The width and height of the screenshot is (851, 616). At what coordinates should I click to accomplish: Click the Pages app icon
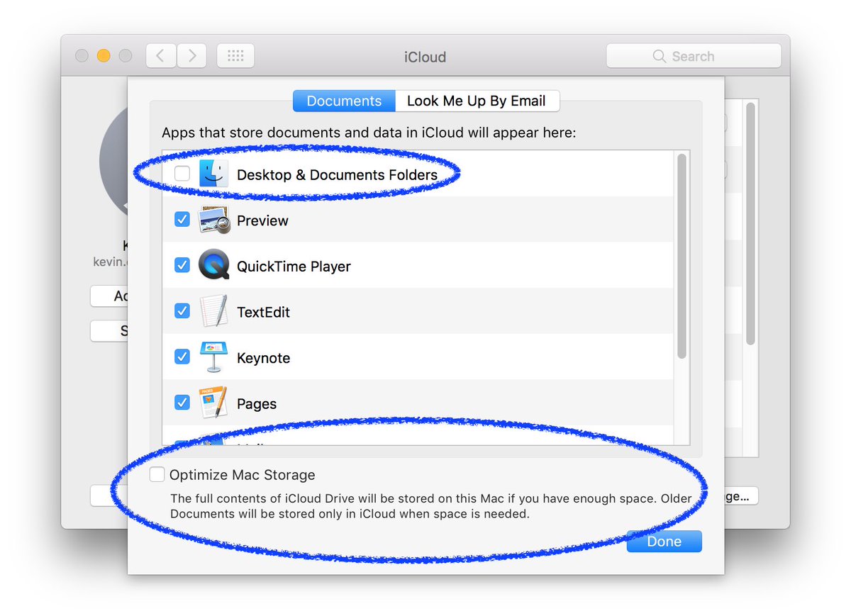(x=213, y=403)
